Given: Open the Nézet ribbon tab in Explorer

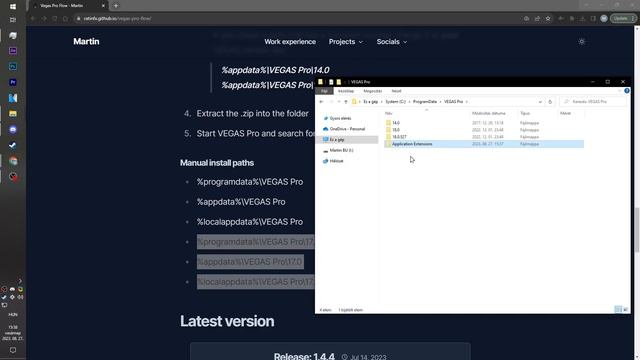Looking at the screenshot, I should (396, 91).
